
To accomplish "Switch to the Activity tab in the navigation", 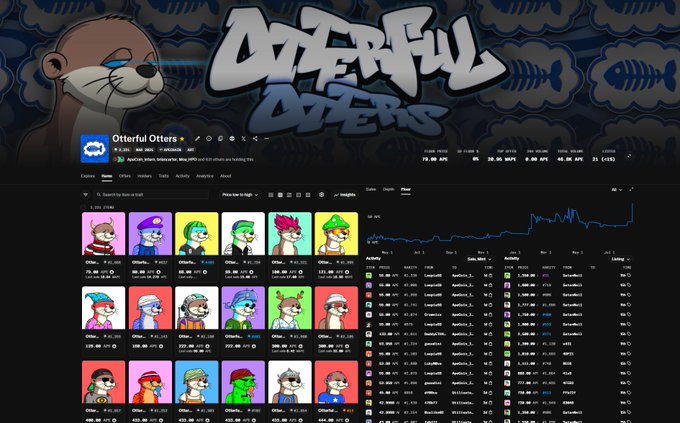I will click(183, 176).
